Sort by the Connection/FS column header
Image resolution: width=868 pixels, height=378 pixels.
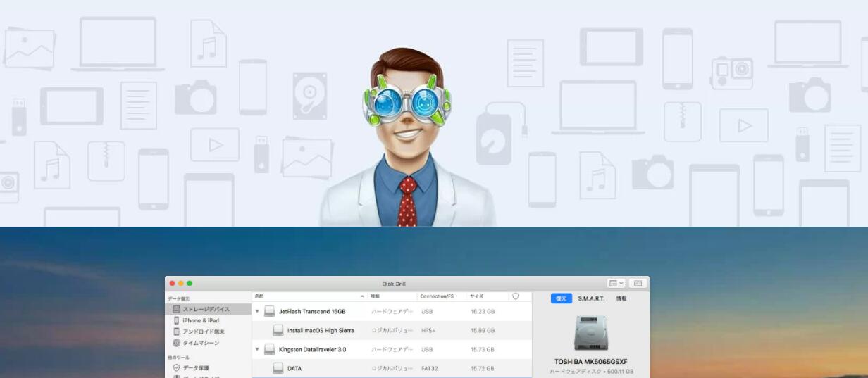point(437,297)
